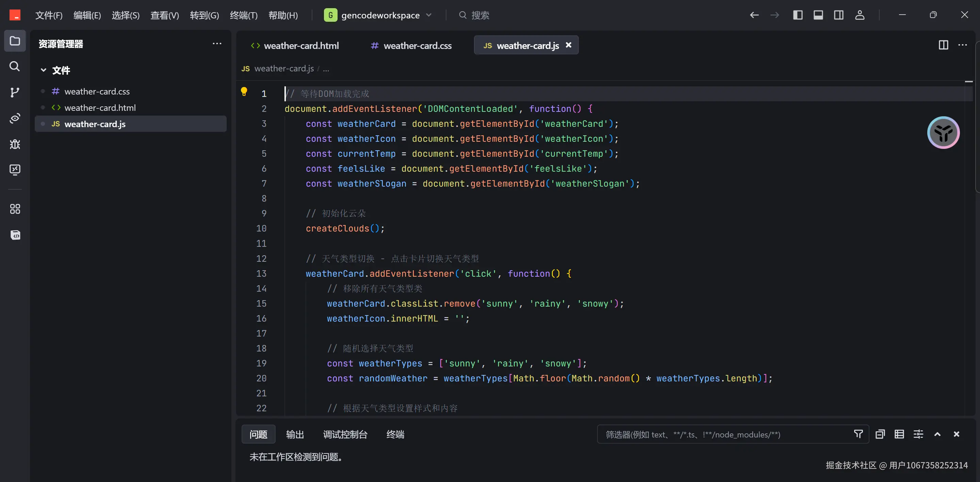Open the account profile icon
The width and height of the screenshot is (980, 482).
pos(860,15)
